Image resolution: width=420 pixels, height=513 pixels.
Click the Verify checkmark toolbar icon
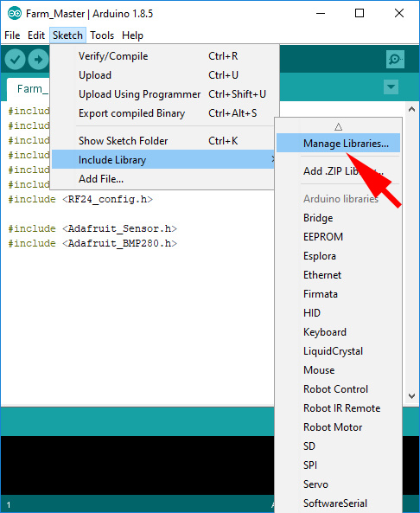point(15,60)
